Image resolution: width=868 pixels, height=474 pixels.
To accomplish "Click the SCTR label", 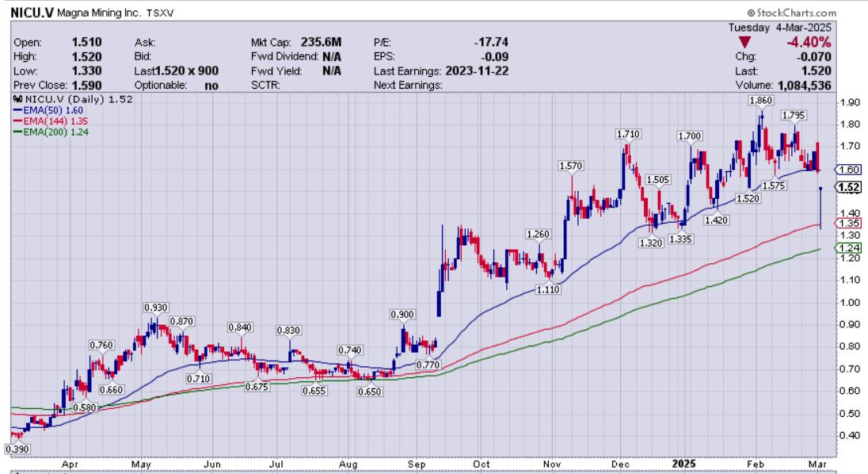I will click(x=266, y=86).
